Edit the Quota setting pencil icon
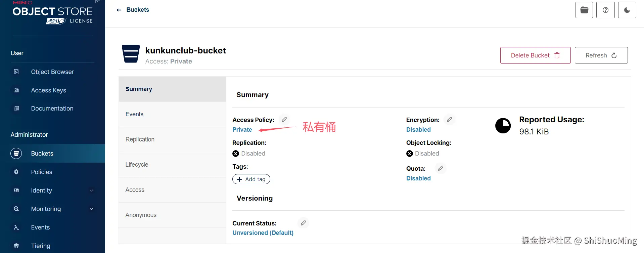Screen dimensions: 644x253 pyautogui.click(x=441, y=168)
